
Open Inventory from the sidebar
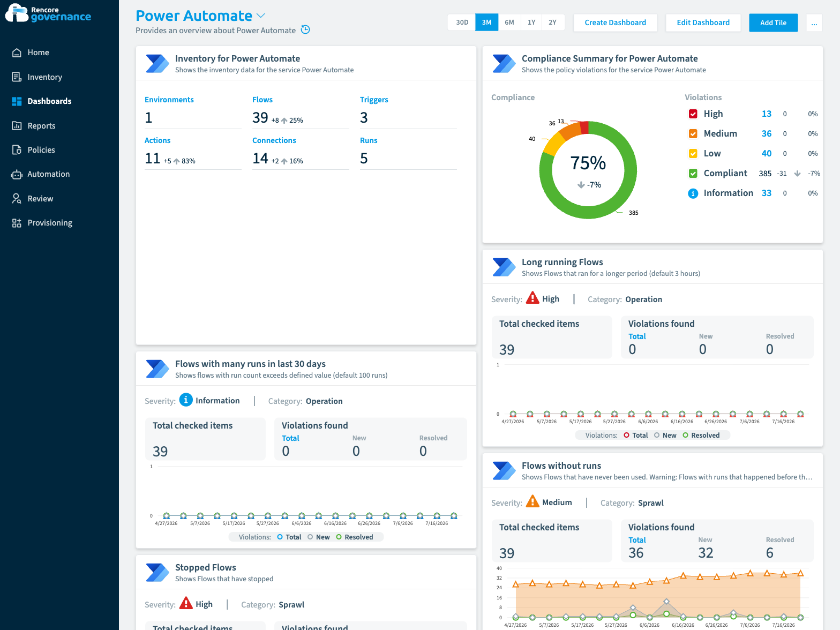44,77
